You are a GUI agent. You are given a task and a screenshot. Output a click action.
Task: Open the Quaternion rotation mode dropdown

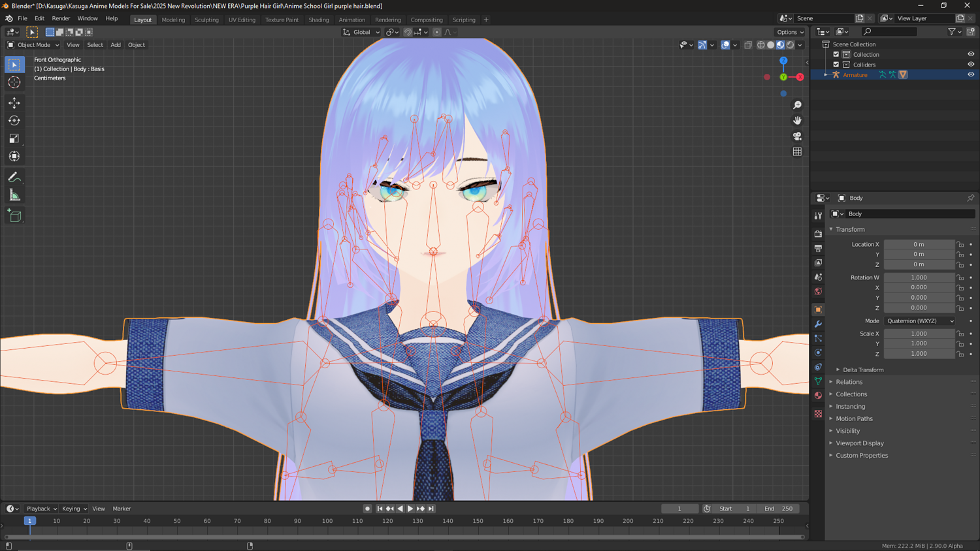pos(919,321)
